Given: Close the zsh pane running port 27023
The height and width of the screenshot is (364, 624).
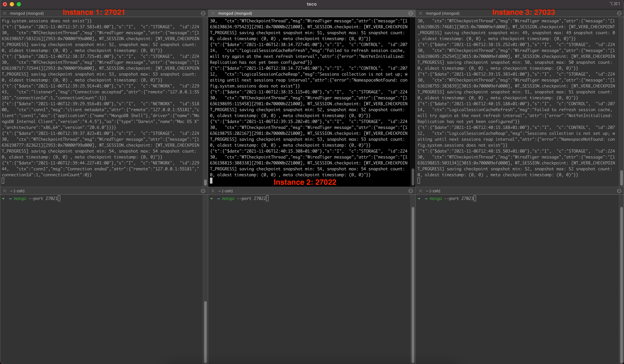Looking at the screenshot, I should [420, 191].
